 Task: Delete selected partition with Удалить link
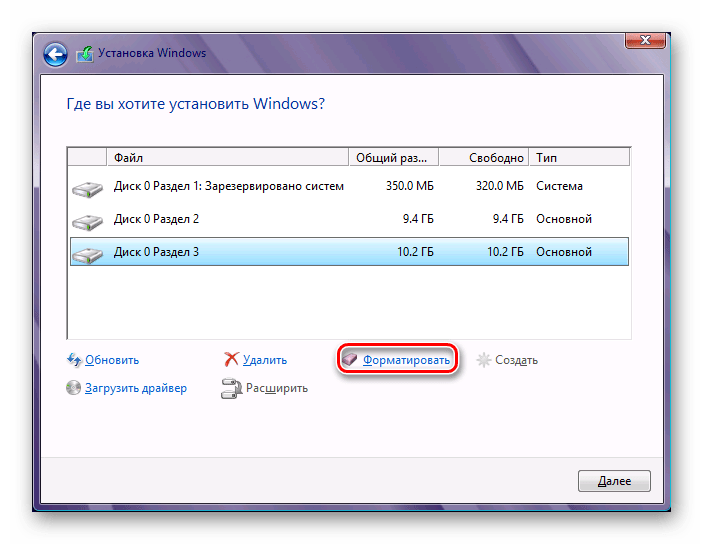tap(265, 360)
